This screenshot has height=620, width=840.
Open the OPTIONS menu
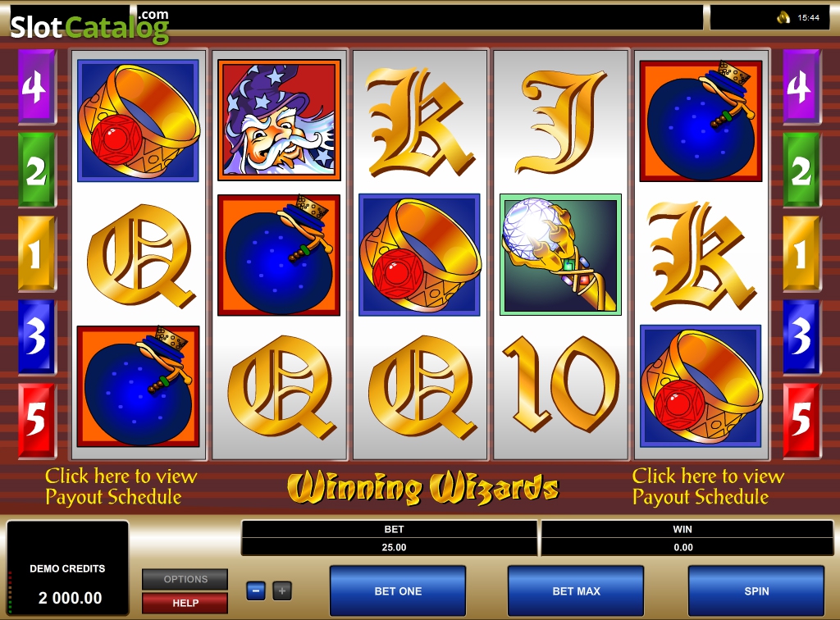[185, 579]
